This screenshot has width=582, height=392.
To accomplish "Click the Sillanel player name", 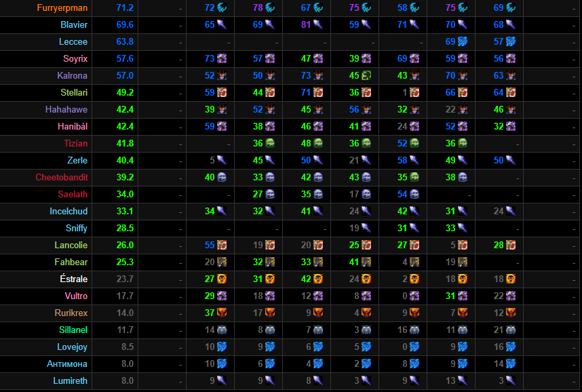I will tap(73, 330).
